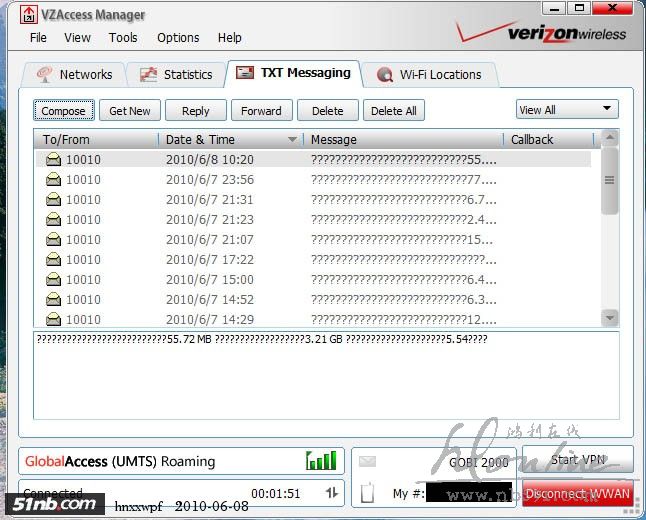Expand the View All filter dropdown
The height and width of the screenshot is (520, 646).
coord(567,110)
